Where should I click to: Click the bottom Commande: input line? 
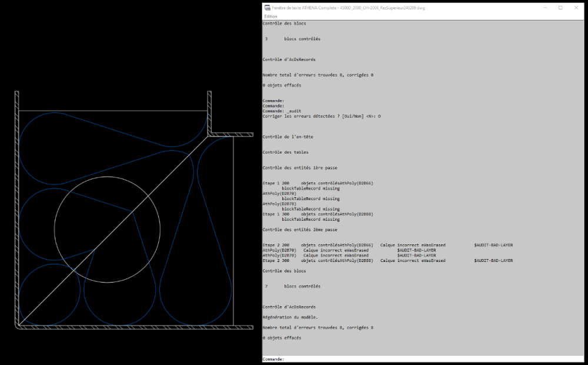click(x=423, y=359)
